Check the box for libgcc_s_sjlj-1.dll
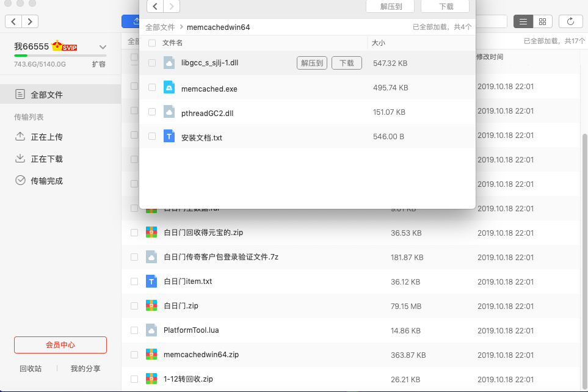This screenshot has height=392, width=588. [x=152, y=63]
